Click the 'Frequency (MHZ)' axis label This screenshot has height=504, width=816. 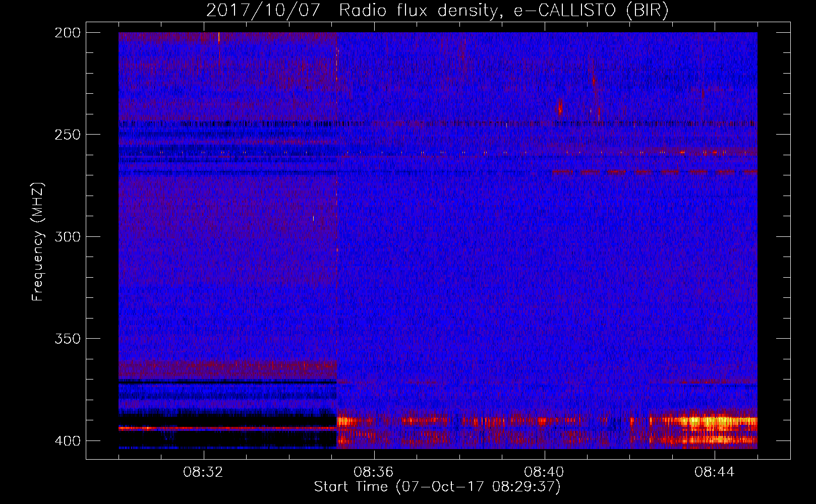[x=37, y=241]
